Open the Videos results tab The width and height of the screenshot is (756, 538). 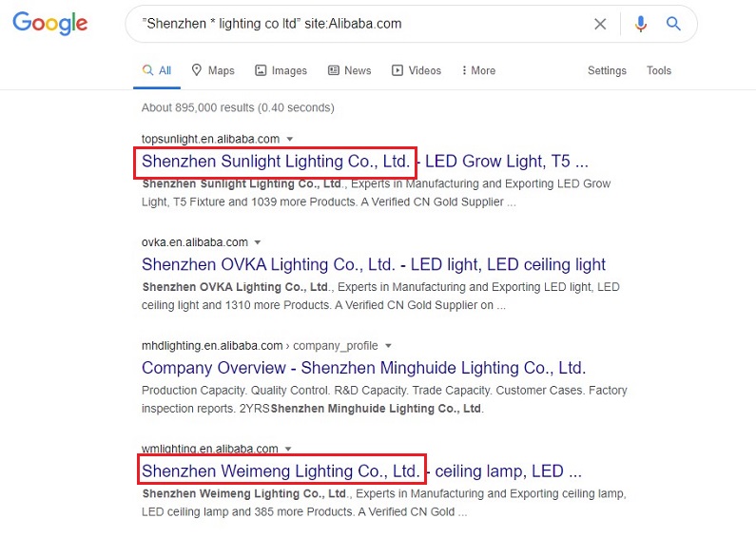[x=417, y=70]
